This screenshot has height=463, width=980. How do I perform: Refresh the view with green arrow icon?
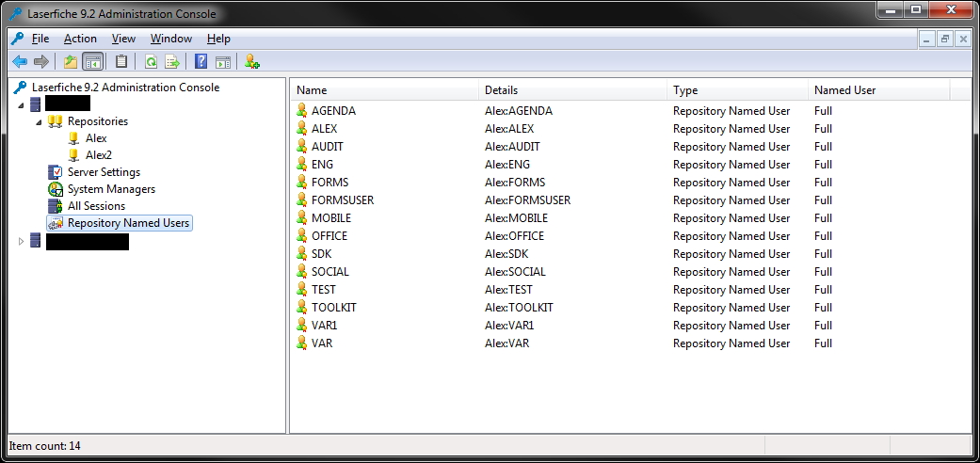(151, 61)
